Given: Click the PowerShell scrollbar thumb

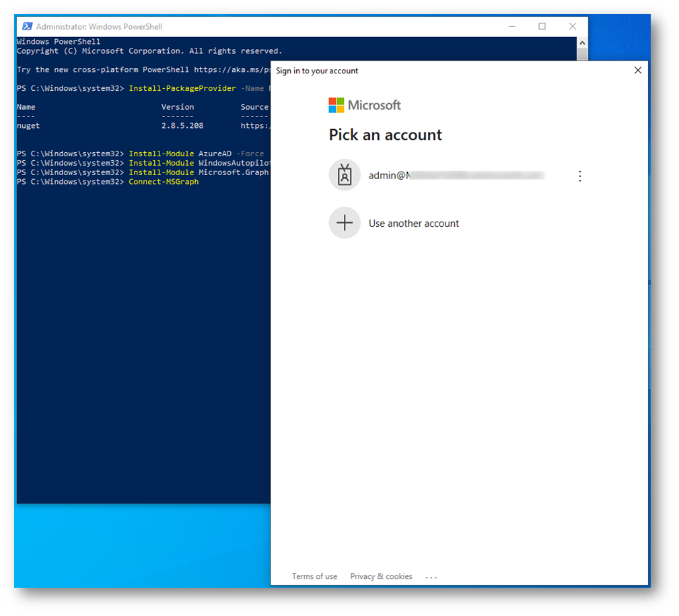Looking at the screenshot, I should (x=583, y=54).
